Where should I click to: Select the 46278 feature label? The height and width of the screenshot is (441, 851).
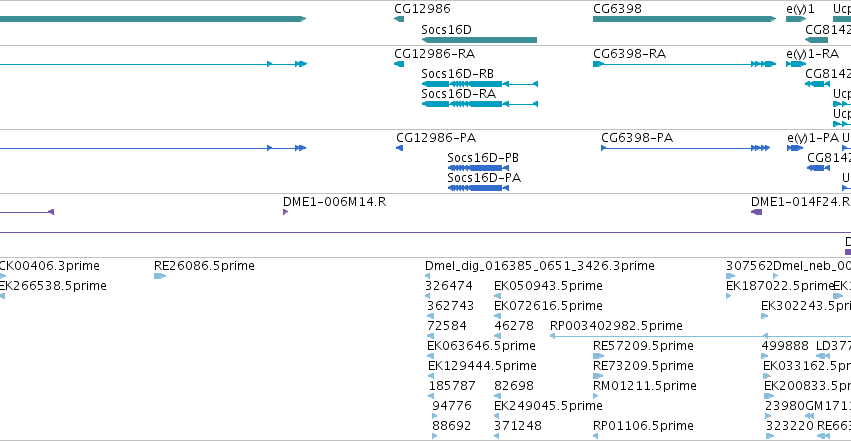[514, 326]
